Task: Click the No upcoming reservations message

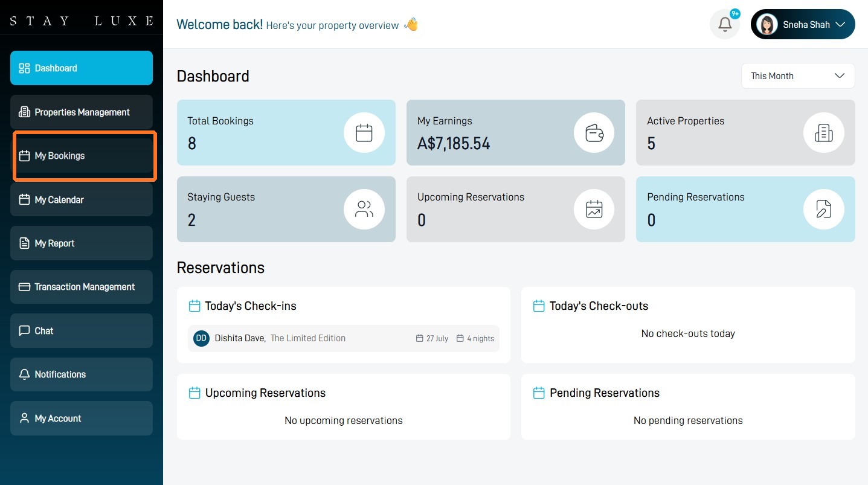Action: coord(344,420)
